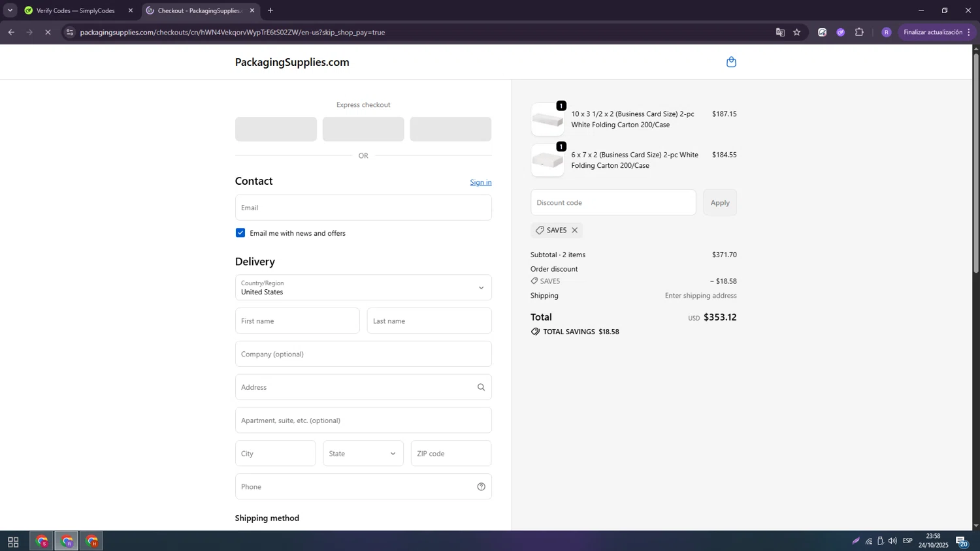Viewport: 980px width, 551px height.
Task: Open the shopping bag cart icon
Action: tap(731, 62)
